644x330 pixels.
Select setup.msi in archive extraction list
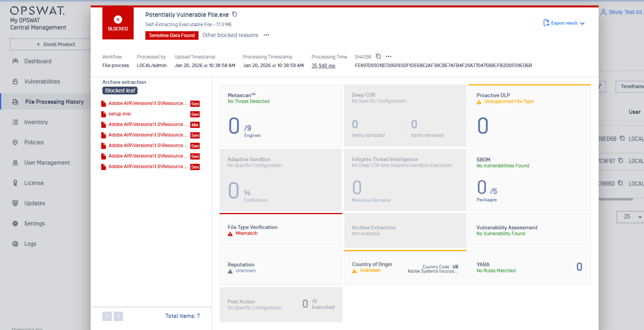pos(120,114)
